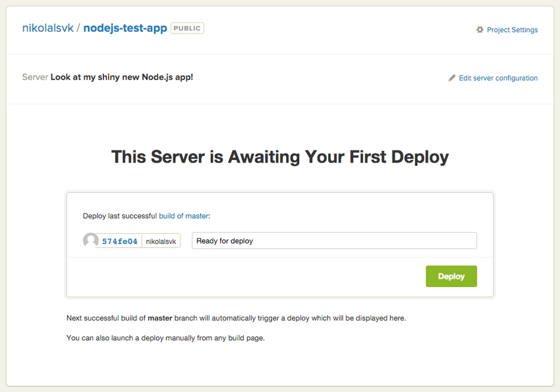Open commit 574fe04
560x392 pixels.
(x=120, y=241)
